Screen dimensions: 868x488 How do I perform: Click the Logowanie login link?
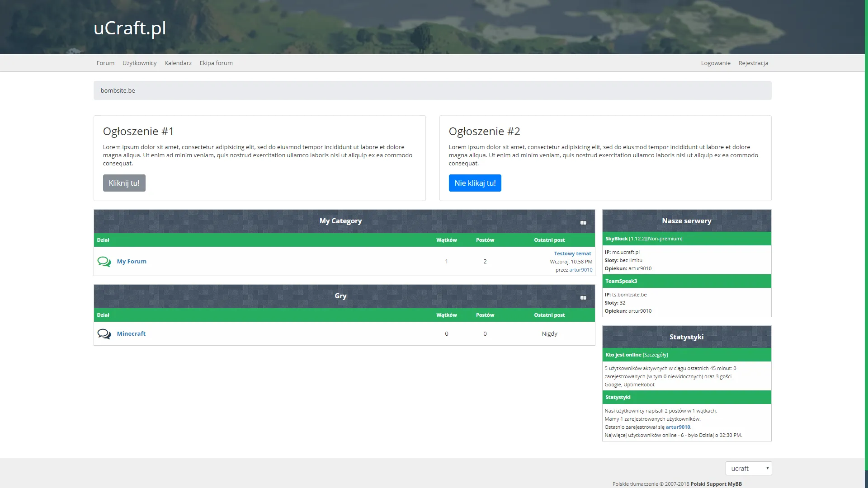tap(715, 63)
